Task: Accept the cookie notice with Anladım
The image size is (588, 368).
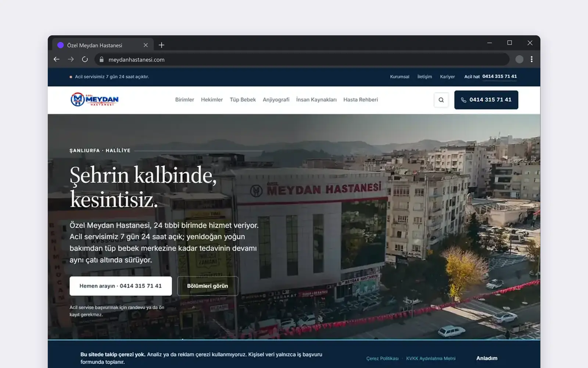Action: 487,358
